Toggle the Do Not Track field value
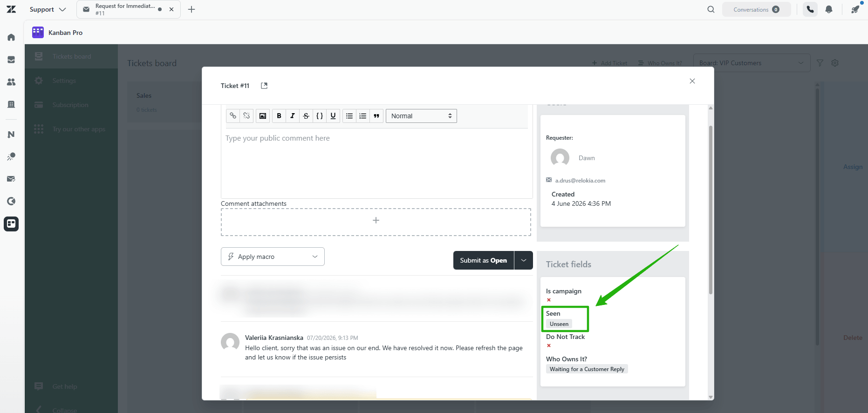 (x=549, y=345)
